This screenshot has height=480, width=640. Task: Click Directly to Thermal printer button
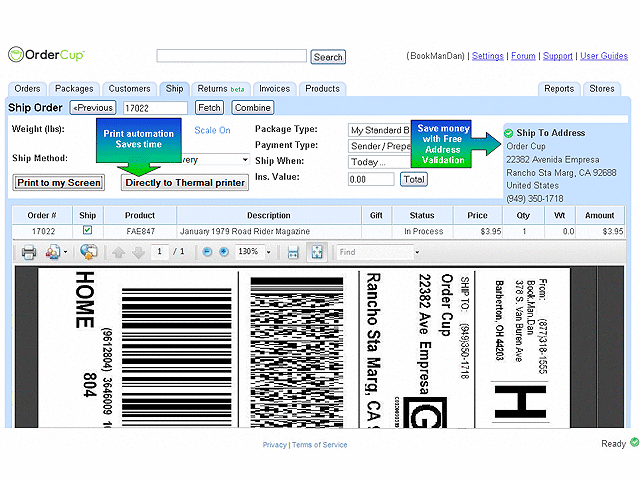[185, 182]
